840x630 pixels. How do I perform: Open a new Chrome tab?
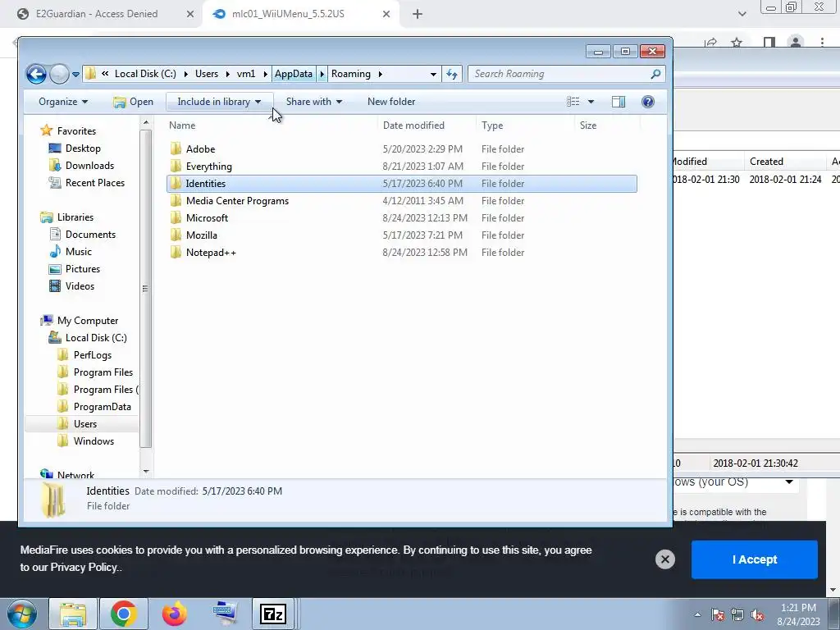(x=418, y=14)
